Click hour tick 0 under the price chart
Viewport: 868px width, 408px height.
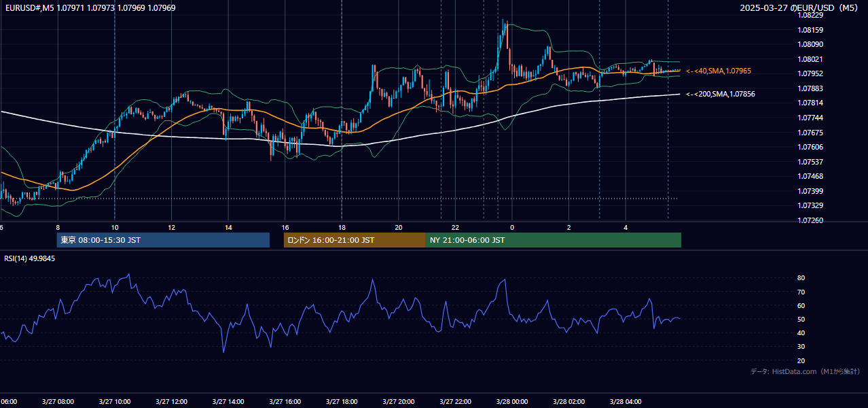tap(512, 228)
